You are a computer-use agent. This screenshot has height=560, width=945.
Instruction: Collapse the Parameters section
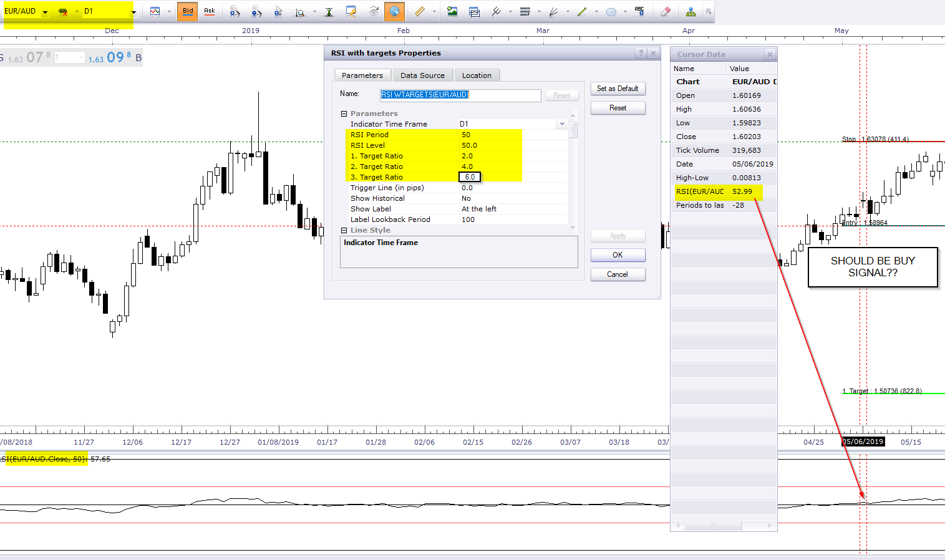click(344, 113)
